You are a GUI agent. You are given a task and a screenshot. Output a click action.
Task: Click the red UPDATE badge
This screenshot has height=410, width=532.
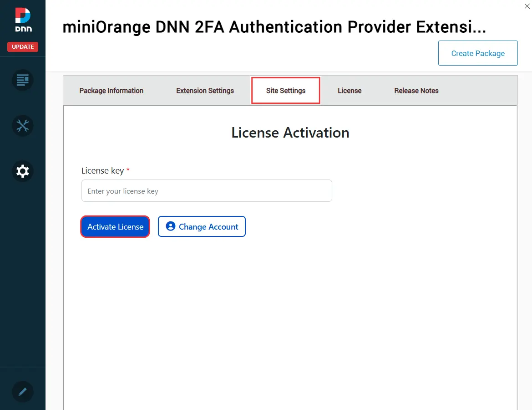[22, 46]
